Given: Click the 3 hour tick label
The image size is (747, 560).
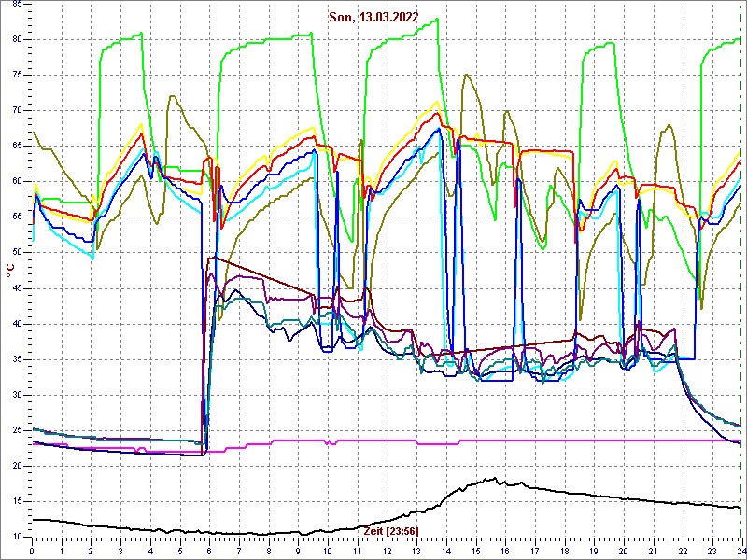Looking at the screenshot, I should tap(120, 551).
